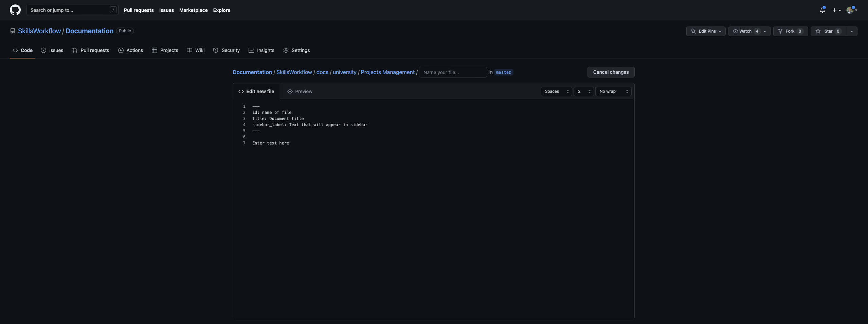The image size is (868, 324).
Task: Open the plus create-new menu
Action: (836, 10)
